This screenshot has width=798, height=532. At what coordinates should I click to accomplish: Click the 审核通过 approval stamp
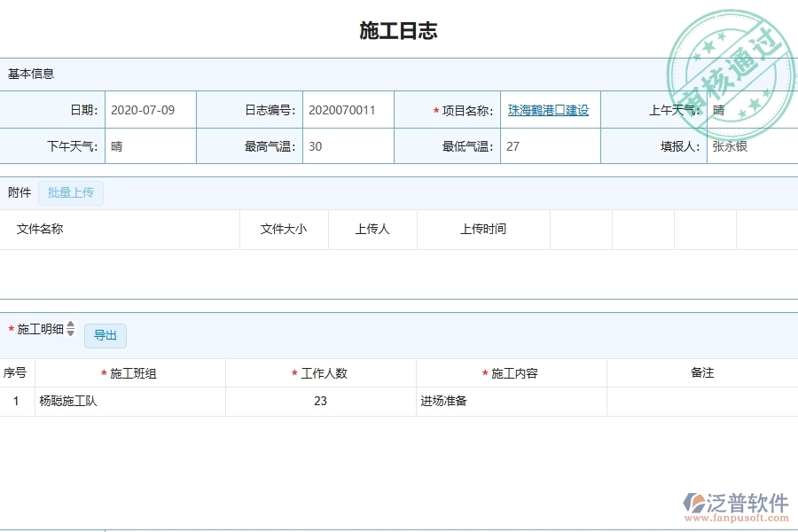tap(734, 53)
